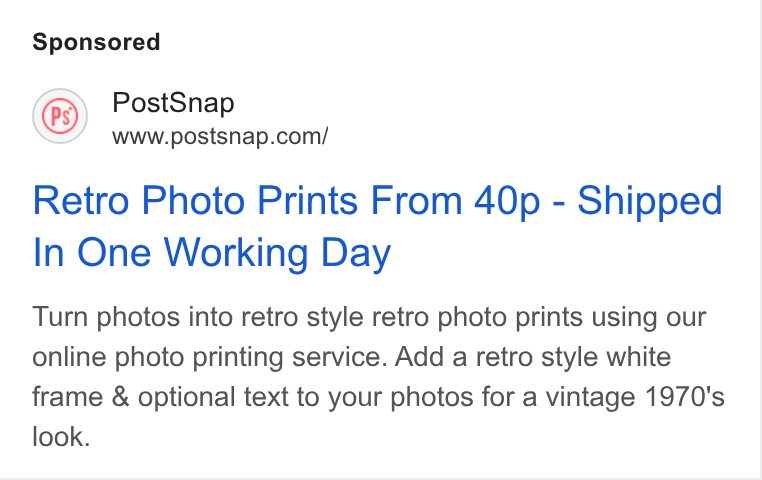Click the 1970's text in the description
The width and height of the screenshot is (762, 480).
(x=685, y=396)
